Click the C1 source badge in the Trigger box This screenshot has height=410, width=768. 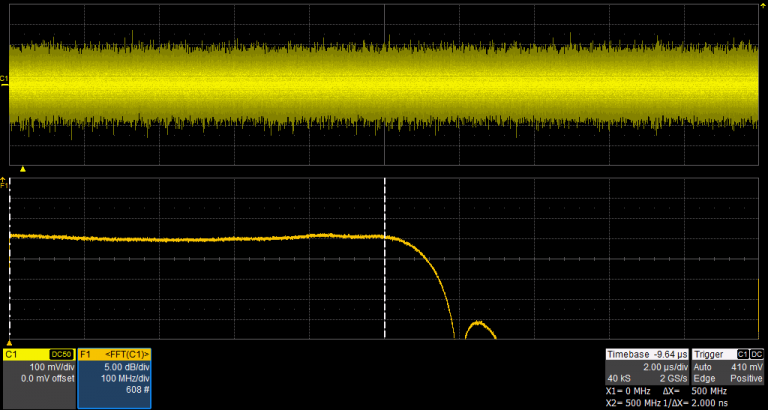coord(742,355)
